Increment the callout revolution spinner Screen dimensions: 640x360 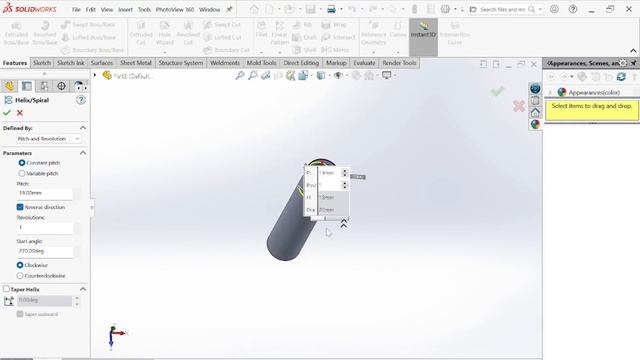(345, 183)
